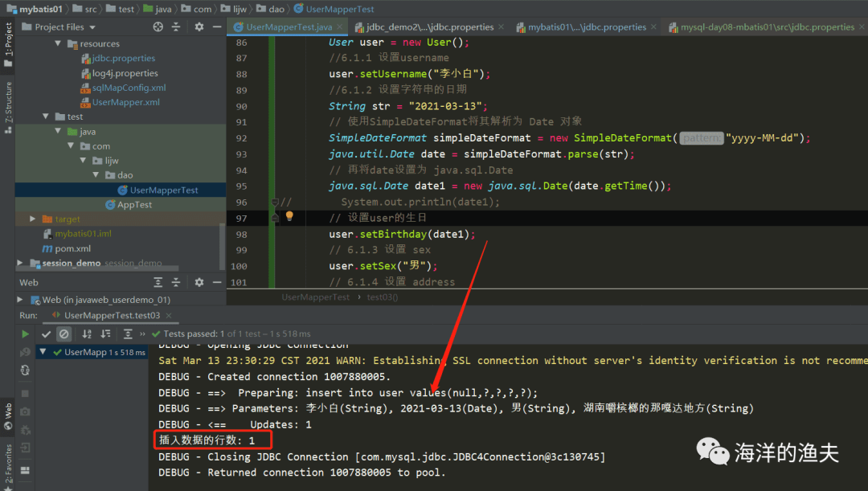Open Project Files panel gear settings
Viewport: 868px width, 491px height.
click(x=199, y=27)
